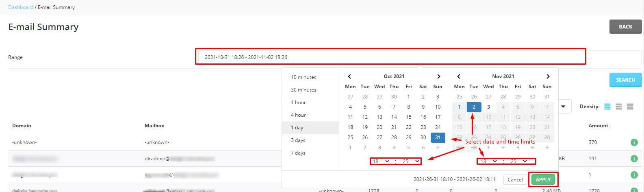This screenshot has height=192, width=644.
Task: Select highlighted November 2 in Nov calendar
Action: (x=474, y=107)
